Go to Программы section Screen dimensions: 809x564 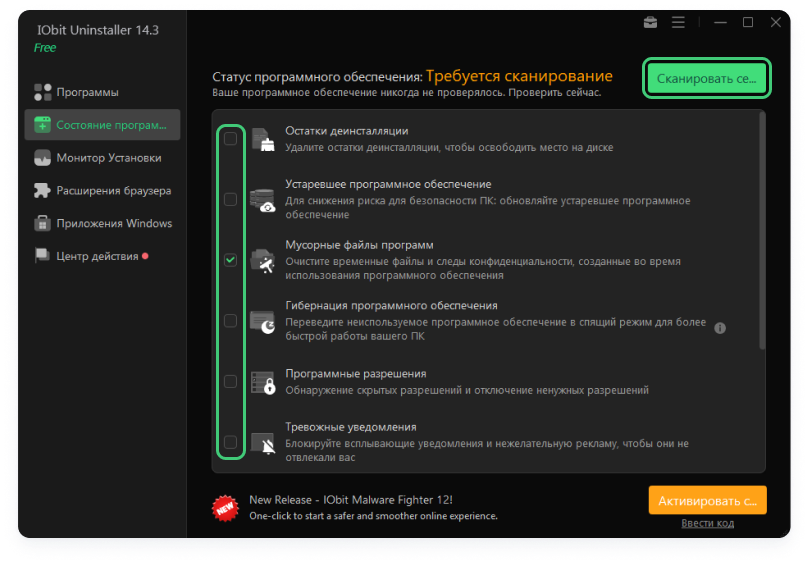point(102,92)
